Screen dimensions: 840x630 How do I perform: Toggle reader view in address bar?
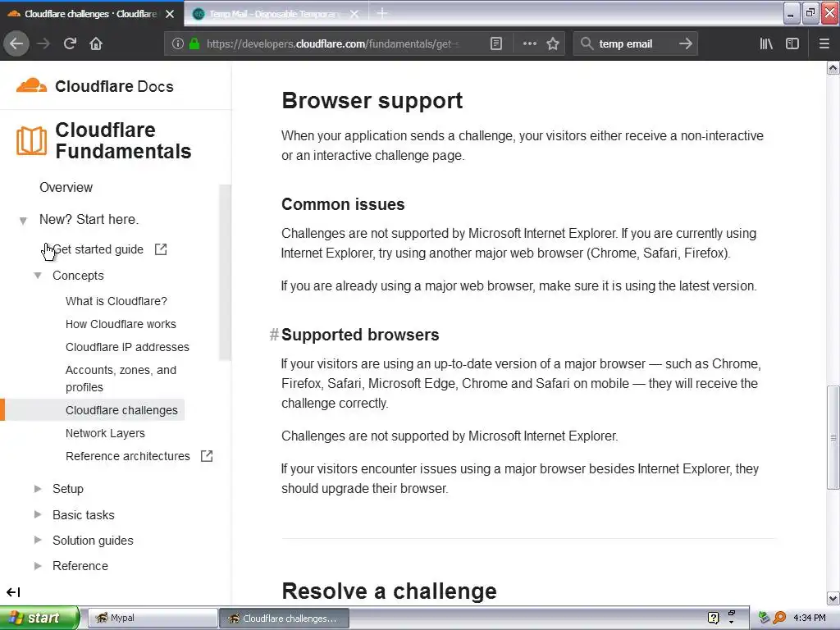tap(496, 43)
